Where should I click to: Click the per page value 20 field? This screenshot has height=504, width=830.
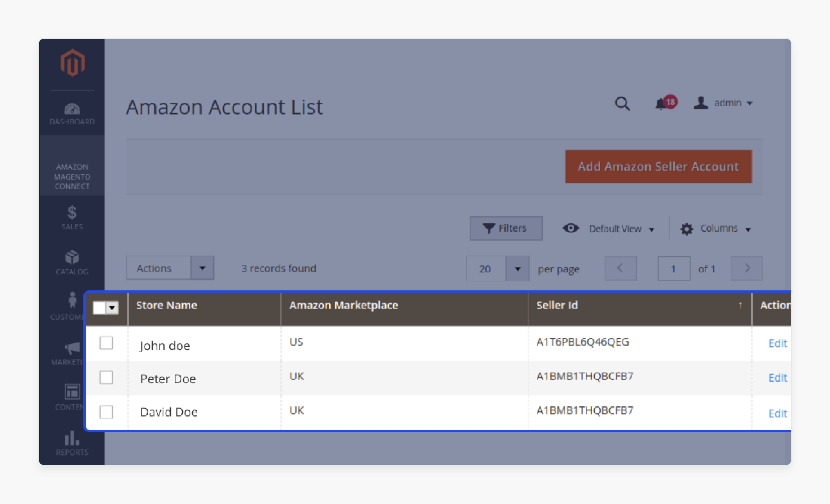[486, 268]
